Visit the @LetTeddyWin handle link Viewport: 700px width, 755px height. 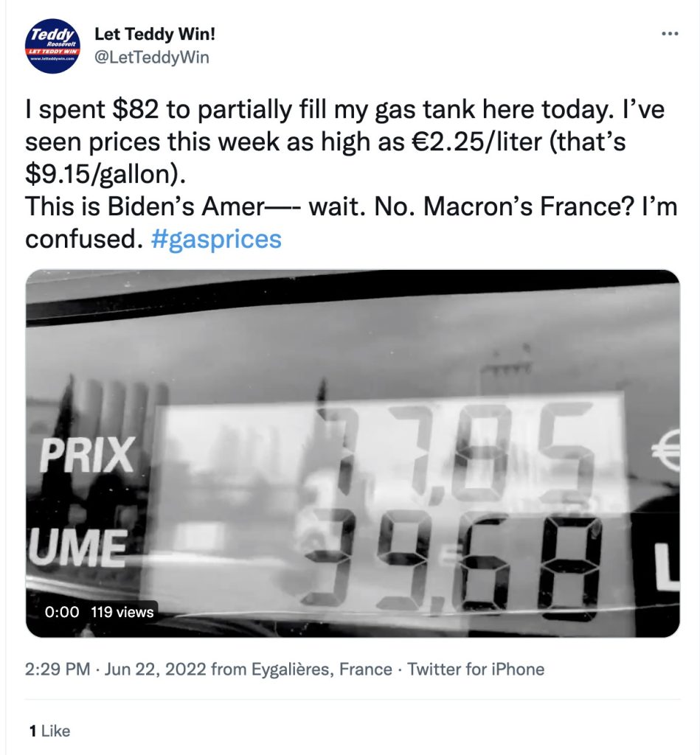coord(152,57)
